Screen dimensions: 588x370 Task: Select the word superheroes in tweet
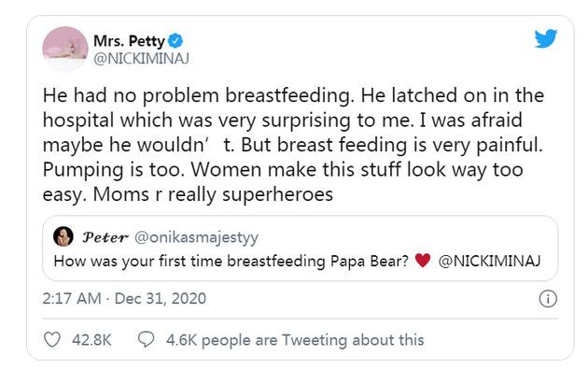pyautogui.click(x=277, y=194)
